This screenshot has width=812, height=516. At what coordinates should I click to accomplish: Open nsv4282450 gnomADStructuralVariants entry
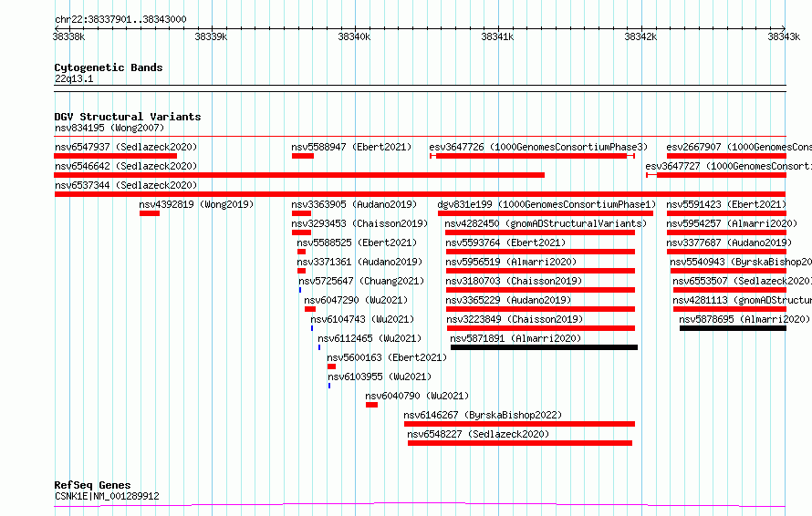(x=546, y=223)
